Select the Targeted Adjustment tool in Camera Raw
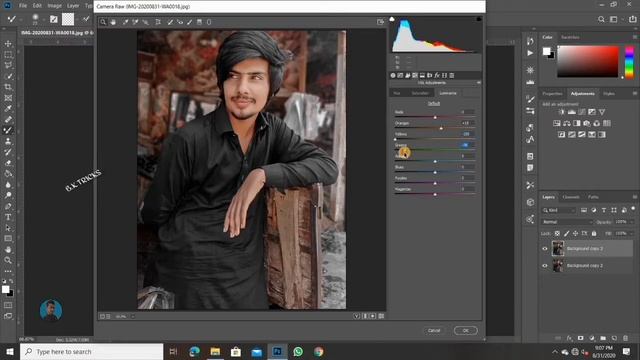The width and height of the screenshot is (640, 360). pyautogui.click(x=145, y=22)
